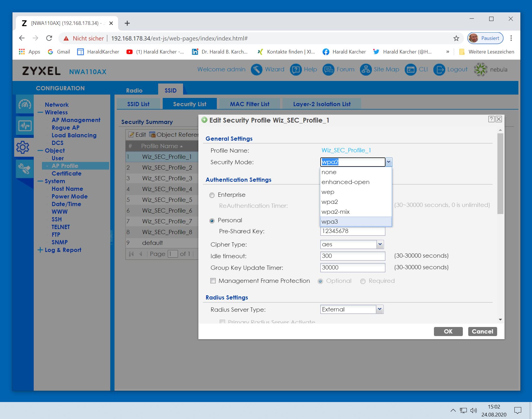The width and height of the screenshot is (532, 419).
Task: Expand the Radius Server Type dropdown
Action: [x=380, y=309]
